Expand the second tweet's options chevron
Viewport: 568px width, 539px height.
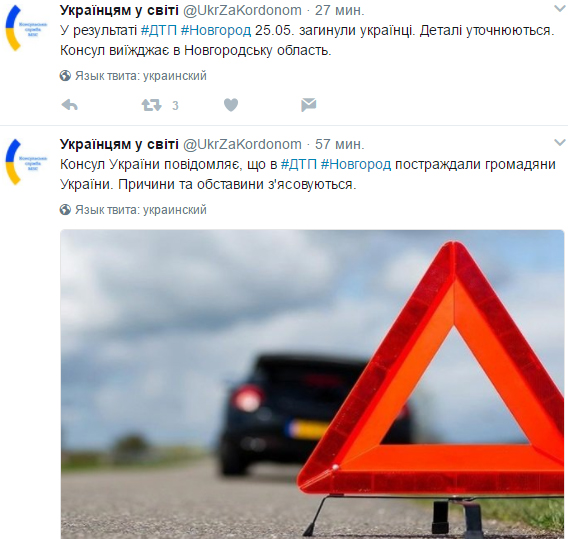560,143
